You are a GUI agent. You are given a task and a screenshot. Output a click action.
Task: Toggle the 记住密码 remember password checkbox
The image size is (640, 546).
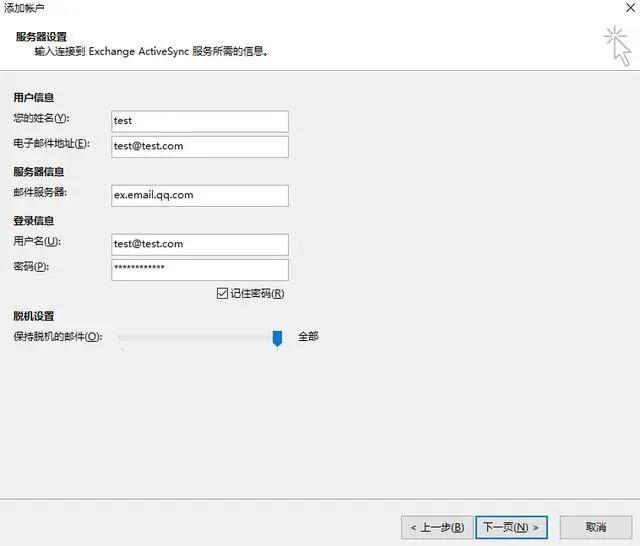click(x=222, y=293)
